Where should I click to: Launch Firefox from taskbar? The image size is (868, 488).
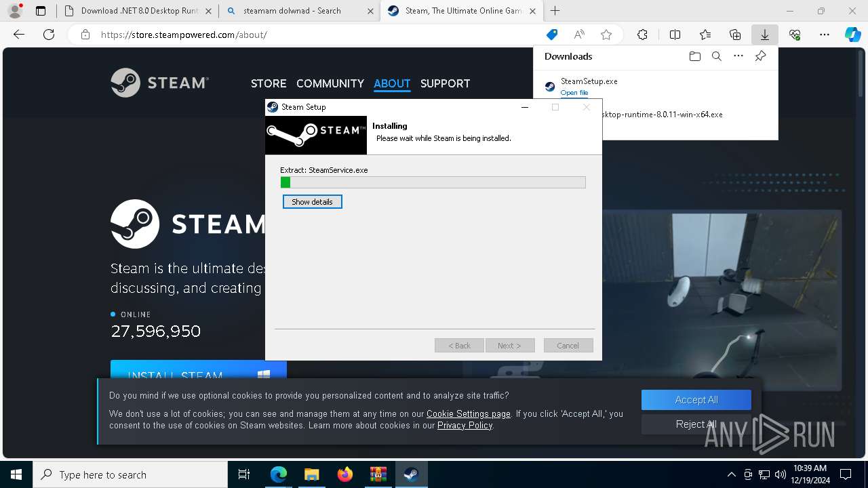(344, 474)
